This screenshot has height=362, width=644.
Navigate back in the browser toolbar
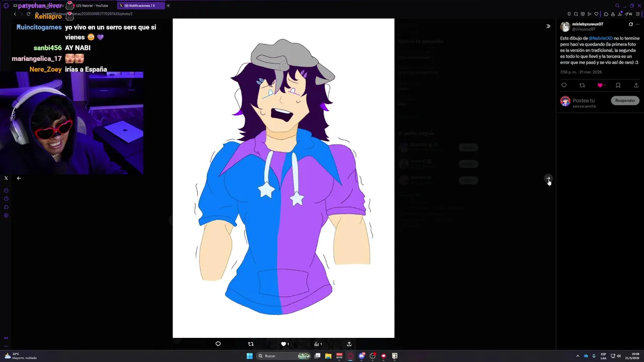tap(15, 14)
